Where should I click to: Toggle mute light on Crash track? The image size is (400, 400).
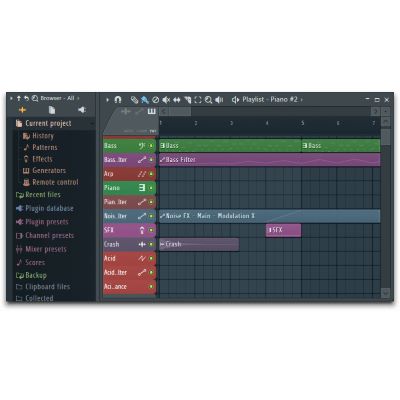[x=151, y=244]
